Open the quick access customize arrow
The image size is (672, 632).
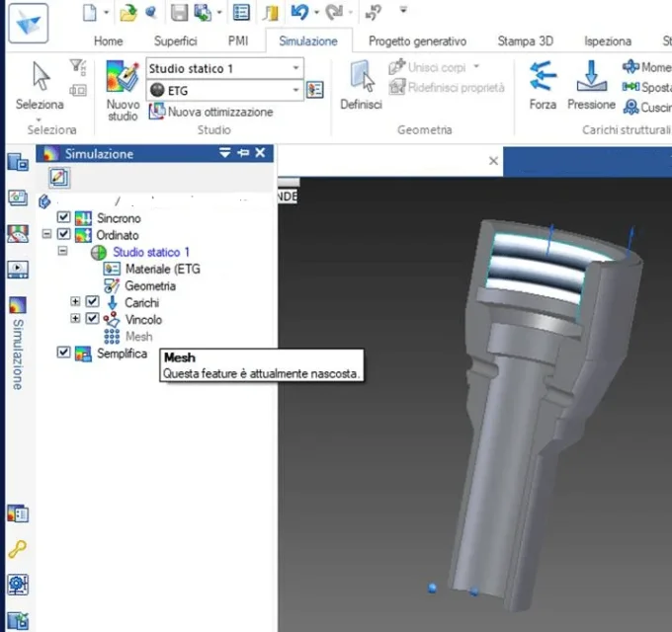click(x=403, y=10)
